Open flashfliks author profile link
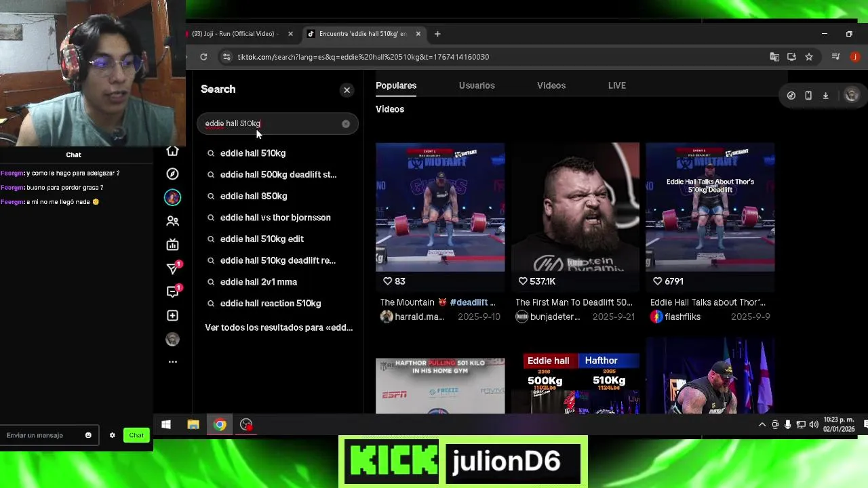 675,317
